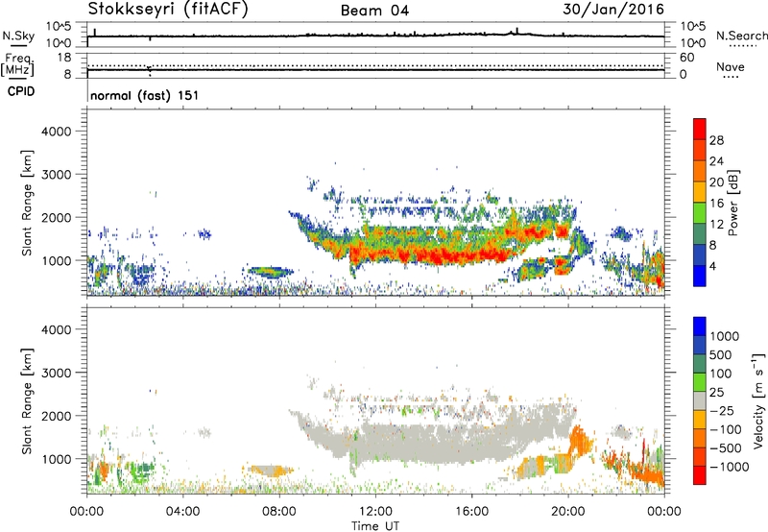The image size is (768, 532).
Task: Click the orange velocity patch after 20:00
Action: click(579, 441)
